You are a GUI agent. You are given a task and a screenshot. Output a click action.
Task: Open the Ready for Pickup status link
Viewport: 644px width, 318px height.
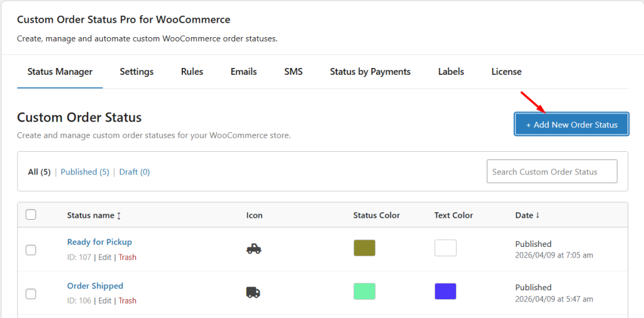(99, 242)
